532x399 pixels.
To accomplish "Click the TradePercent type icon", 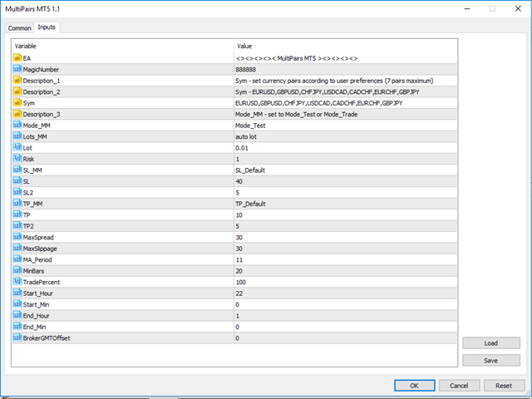I will [x=17, y=282].
